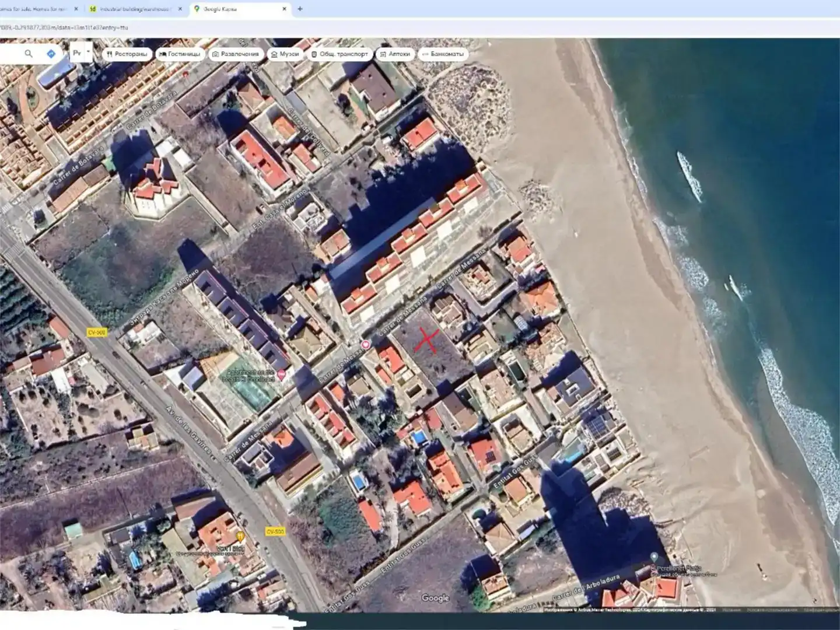Click the pink pin by Apartamentos Perellonet
The width and height of the screenshot is (840, 630).
pyautogui.click(x=281, y=375)
